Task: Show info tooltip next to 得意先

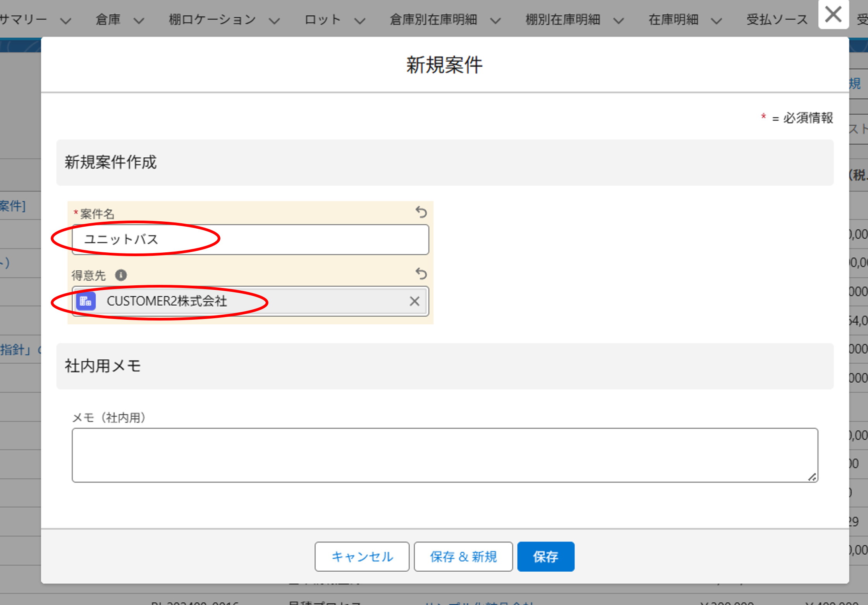Action: pyautogui.click(x=121, y=275)
